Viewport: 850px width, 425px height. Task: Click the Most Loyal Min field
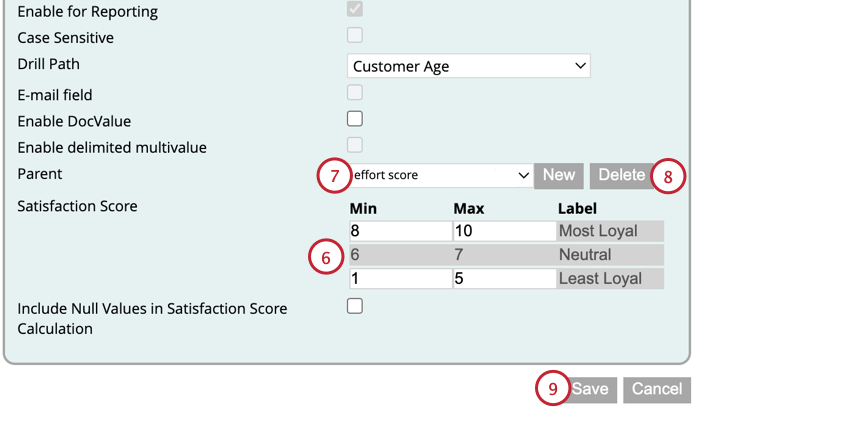click(x=399, y=231)
